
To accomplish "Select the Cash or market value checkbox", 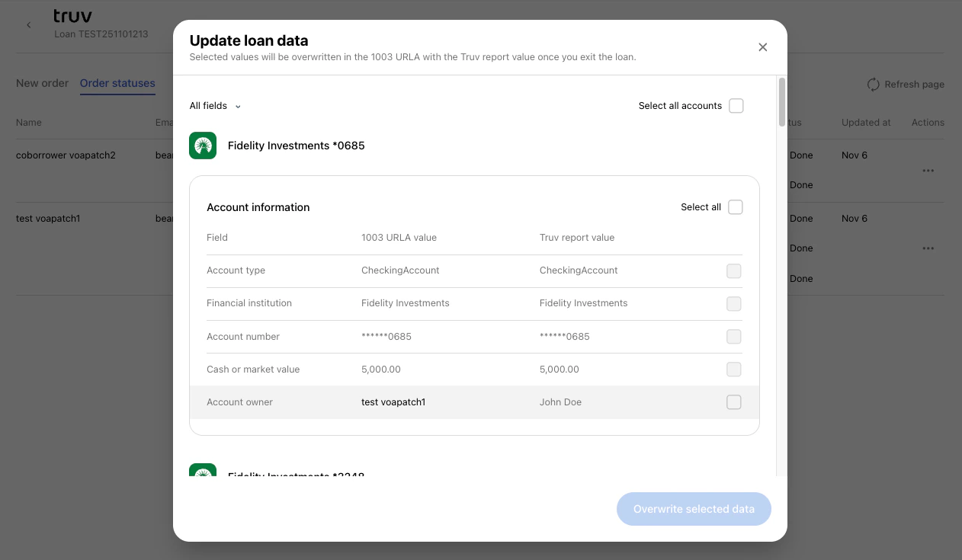I will [733, 369].
